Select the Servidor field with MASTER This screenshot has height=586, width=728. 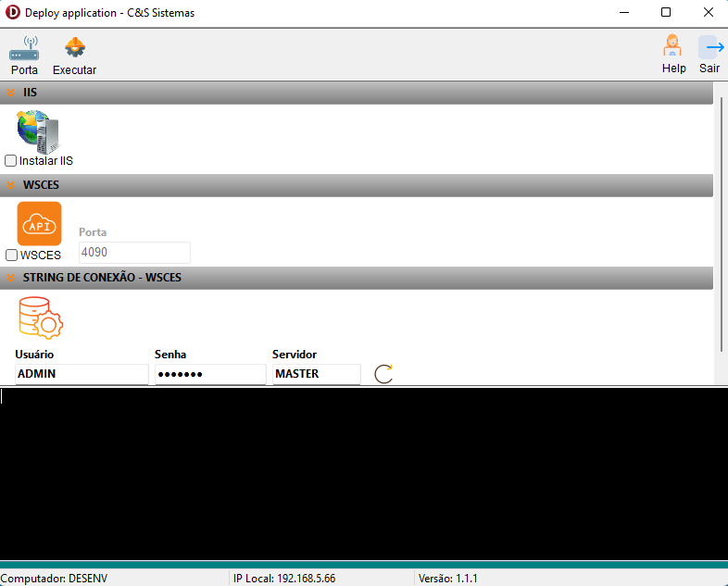coord(316,374)
